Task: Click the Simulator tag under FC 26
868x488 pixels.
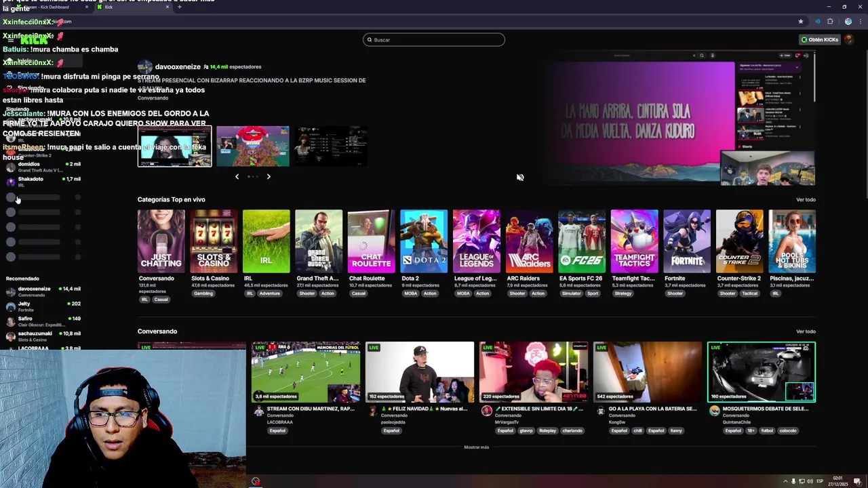Action: (x=571, y=293)
